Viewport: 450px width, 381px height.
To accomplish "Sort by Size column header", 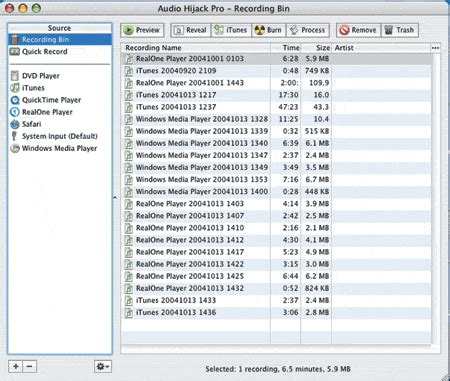I will pos(316,48).
